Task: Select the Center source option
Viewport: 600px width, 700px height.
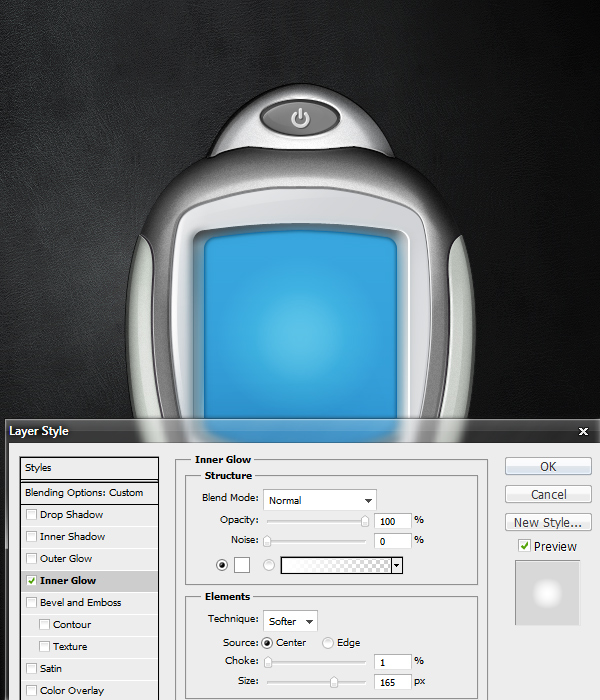Action: (267, 643)
